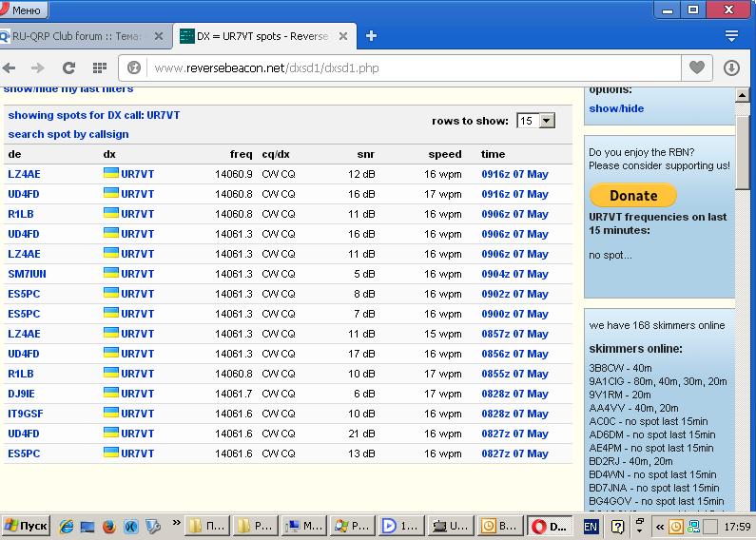Switch to the taskbar clock 'В...' button

click(499, 526)
